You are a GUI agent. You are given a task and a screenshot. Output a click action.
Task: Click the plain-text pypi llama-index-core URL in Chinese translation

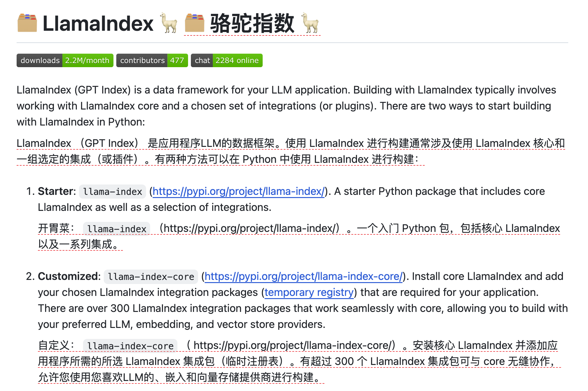click(292, 345)
